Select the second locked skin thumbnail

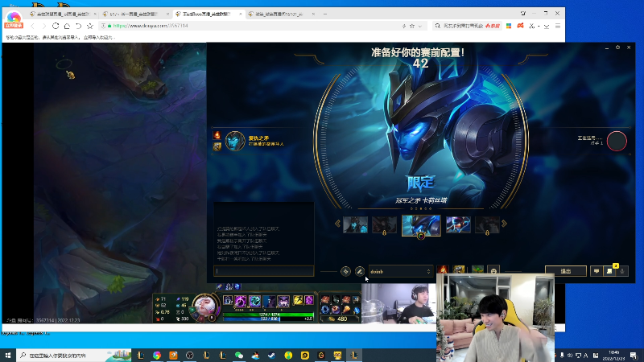pos(385,225)
